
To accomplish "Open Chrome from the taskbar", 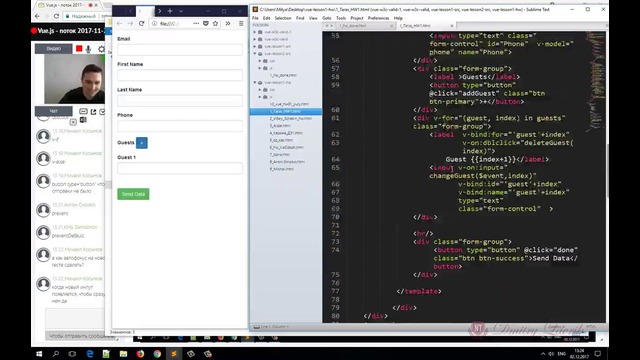I will point(157,354).
